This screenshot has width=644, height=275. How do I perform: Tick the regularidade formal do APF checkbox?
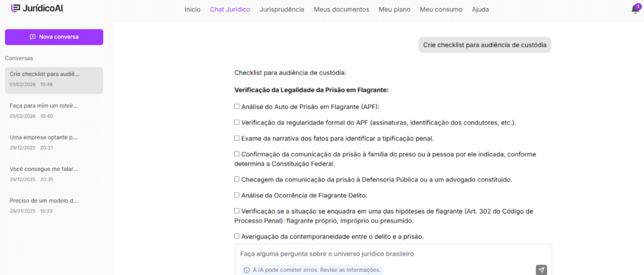click(x=237, y=122)
